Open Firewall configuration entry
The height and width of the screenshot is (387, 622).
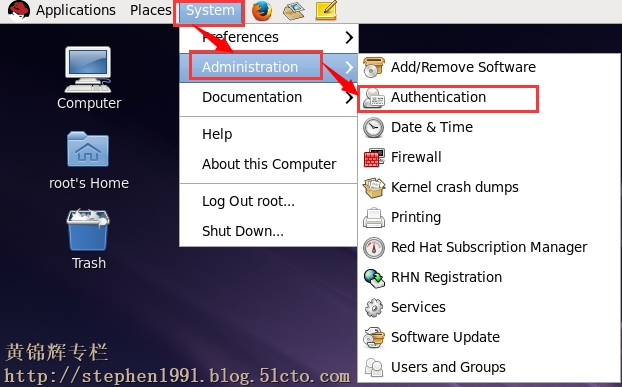tap(490, 157)
